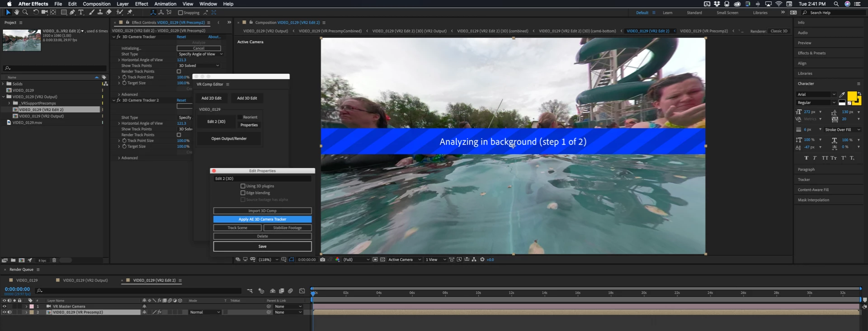Open the 1 View layout dropdown
868x331 pixels.
[x=436, y=260]
